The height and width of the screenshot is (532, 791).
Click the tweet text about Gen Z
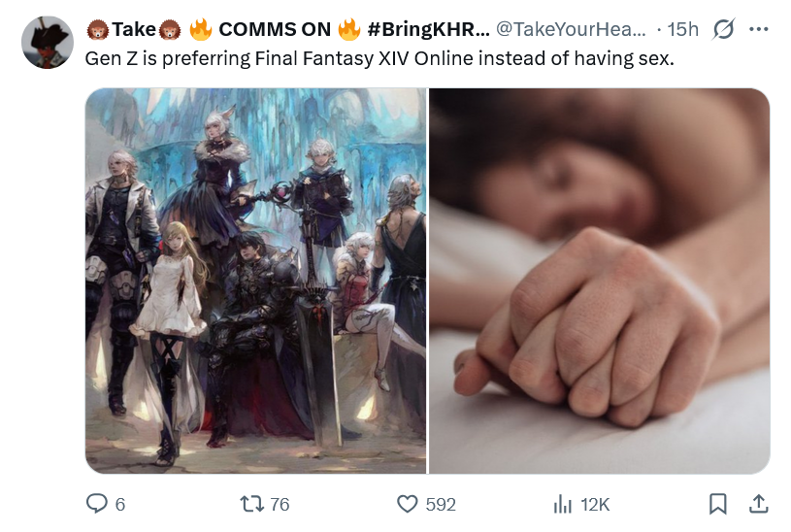click(x=379, y=58)
